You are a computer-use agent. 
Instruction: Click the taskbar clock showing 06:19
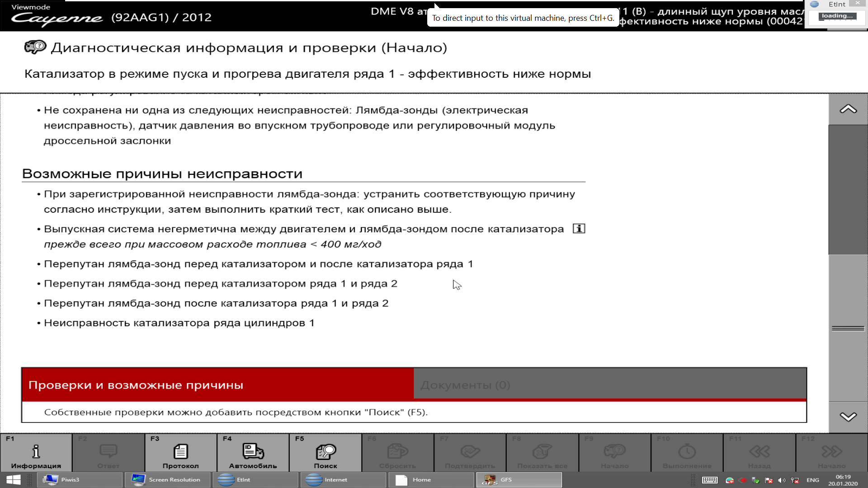pyautogui.click(x=843, y=480)
